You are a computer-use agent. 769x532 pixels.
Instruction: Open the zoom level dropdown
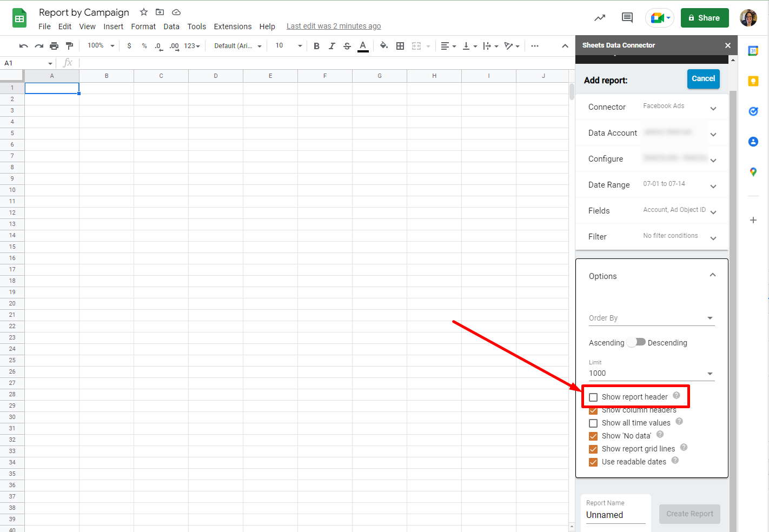tap(101, 46)
